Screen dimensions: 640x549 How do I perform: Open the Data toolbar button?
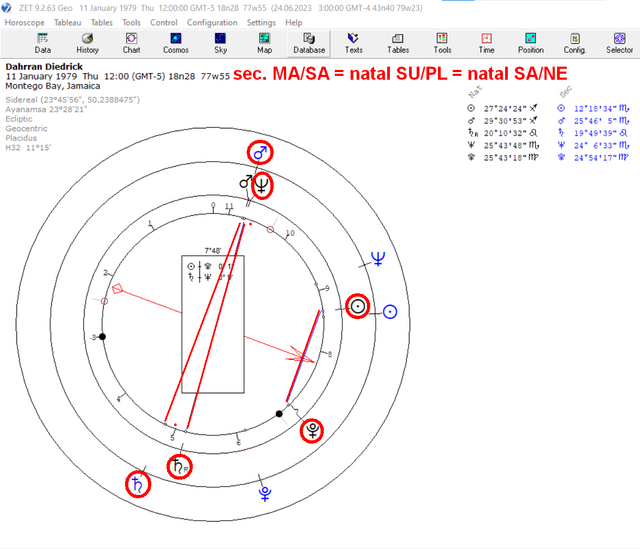pos(42,43)
